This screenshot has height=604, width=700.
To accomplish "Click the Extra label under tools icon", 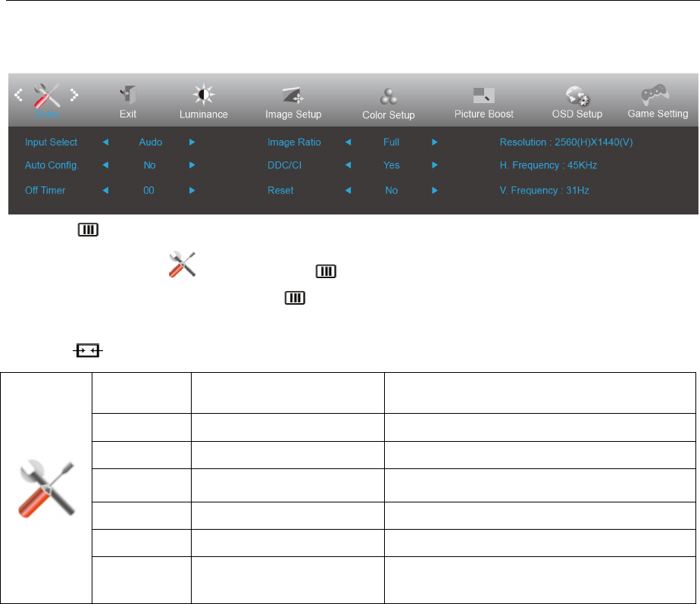I will 47,114.
